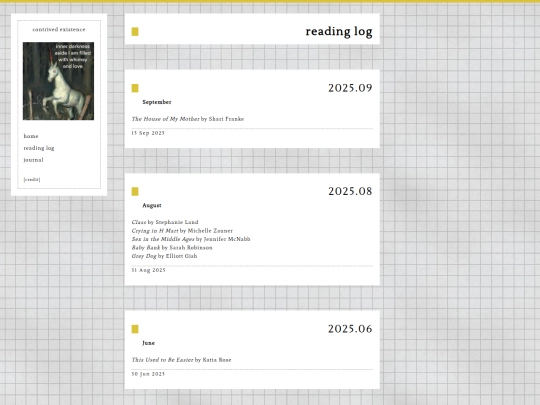Select the June subheading
540x405 pixels.
click(148, 343)
